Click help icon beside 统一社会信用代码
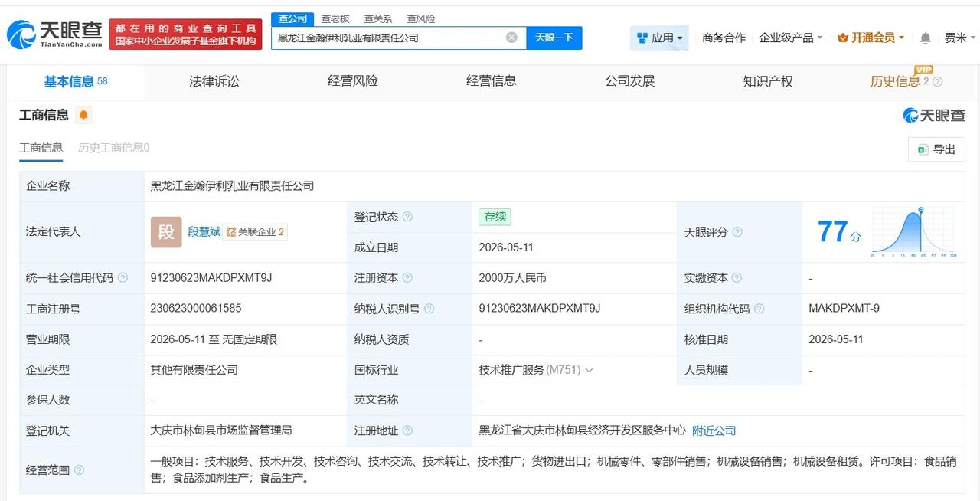The image size is (980, 501). coord(122,278)
